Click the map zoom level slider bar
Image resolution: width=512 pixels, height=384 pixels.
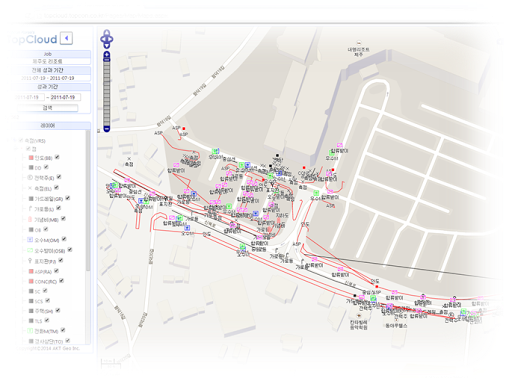107,92
